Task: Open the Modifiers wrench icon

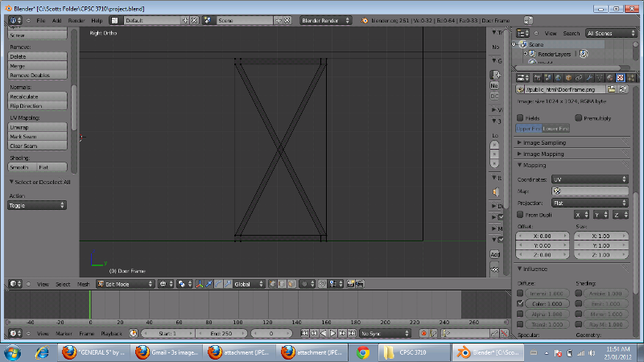Action: (589, 77)
